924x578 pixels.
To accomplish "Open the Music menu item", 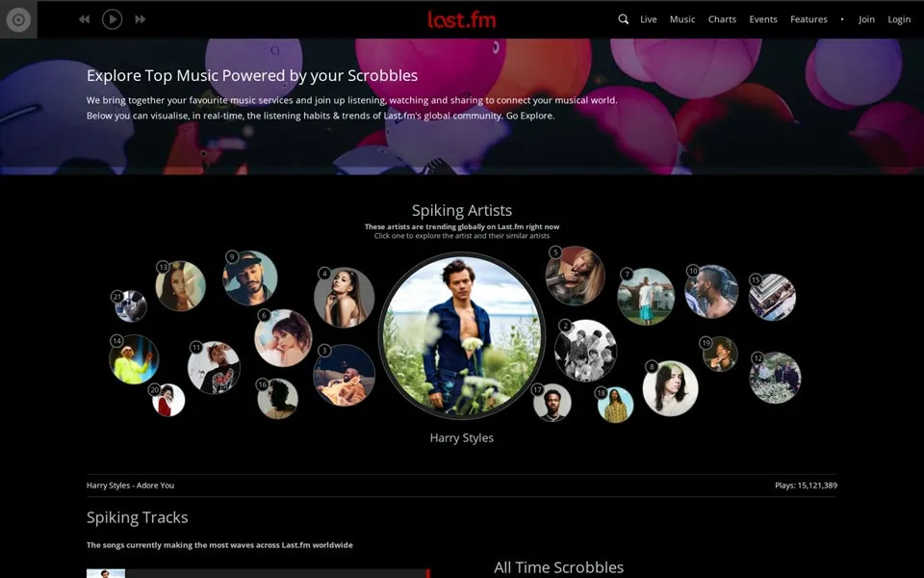I will [682, 19].
